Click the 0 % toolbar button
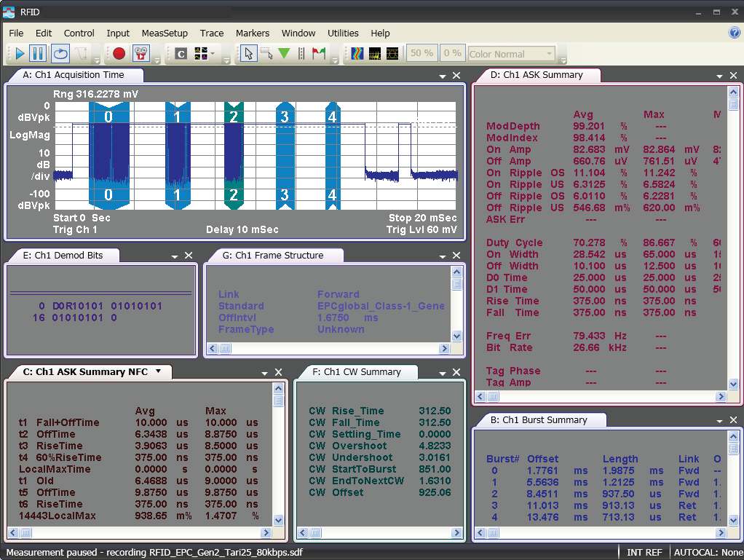Screen dimensions: 744x560 pyautogui.click(x=452, y=53)
